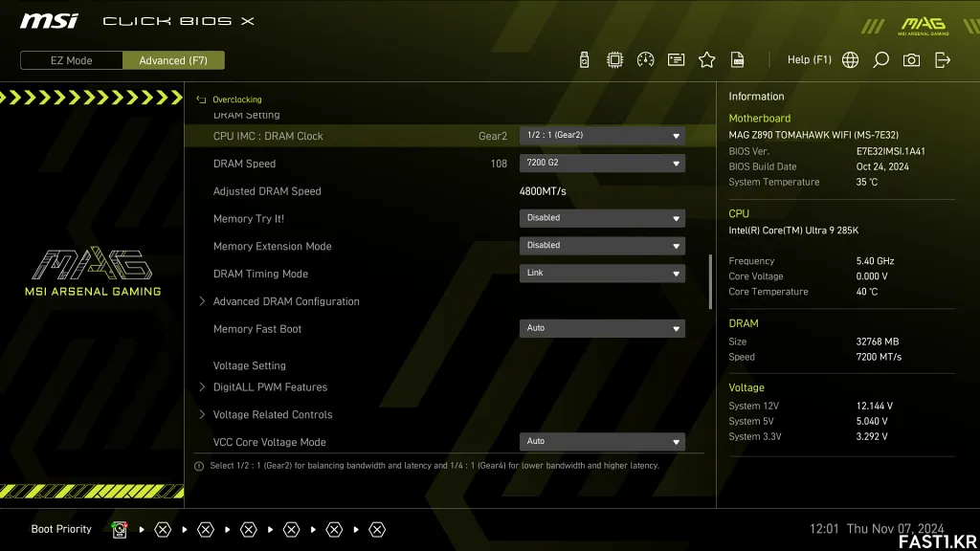Click the 108 value beside DRAM Speed
The image size is (980, 551).
point(499,164)
